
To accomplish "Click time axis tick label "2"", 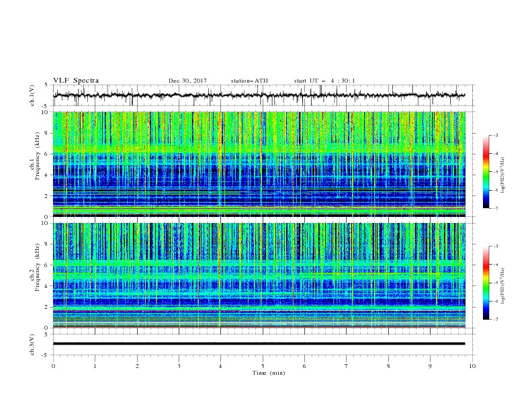I will coord(137,366).
